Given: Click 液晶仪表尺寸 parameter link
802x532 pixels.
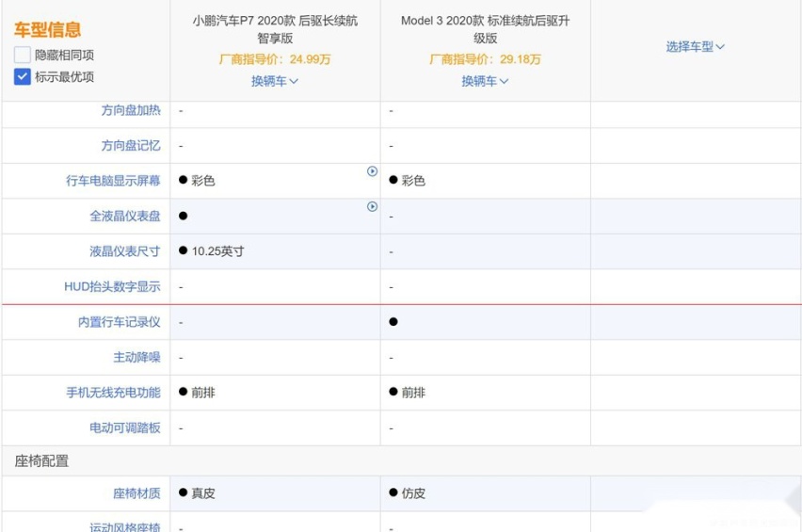Looking at the screenshot, I should pyautogui.click(x=125, y=251).
